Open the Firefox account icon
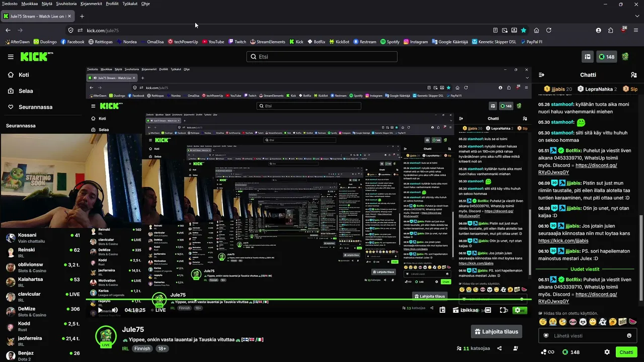Screen dimensions: 644x362 (x=598, y=30)
